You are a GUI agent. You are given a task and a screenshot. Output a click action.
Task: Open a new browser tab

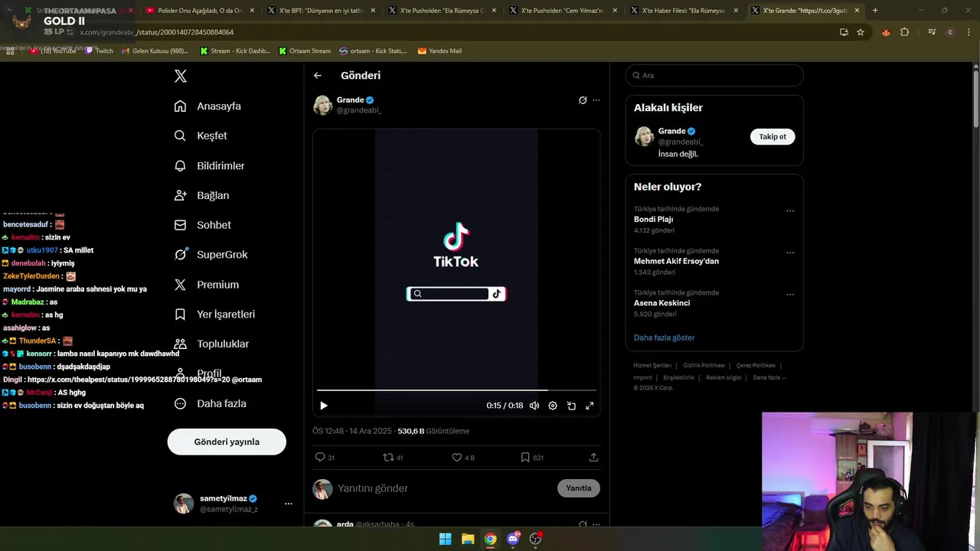click(x=875, y=11)
